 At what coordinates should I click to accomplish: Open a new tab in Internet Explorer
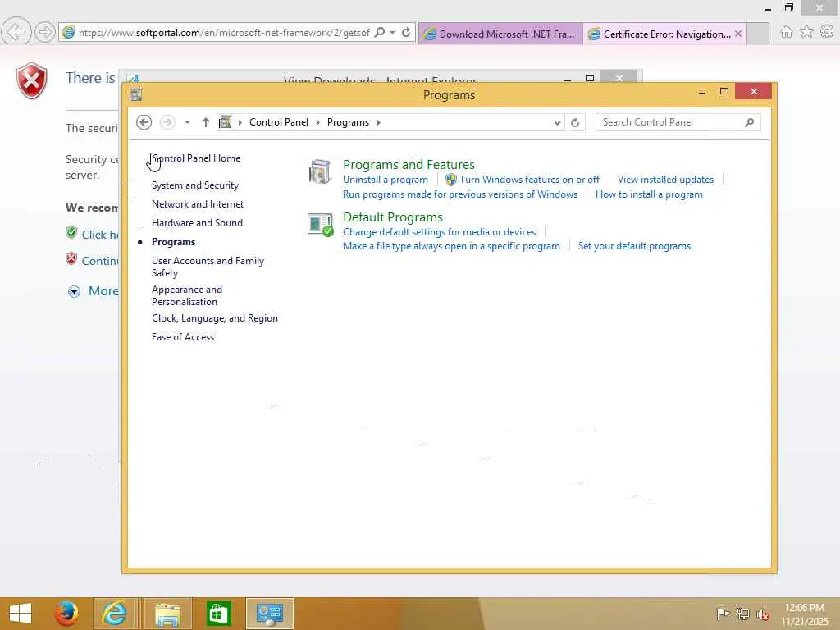coord(758,34)
